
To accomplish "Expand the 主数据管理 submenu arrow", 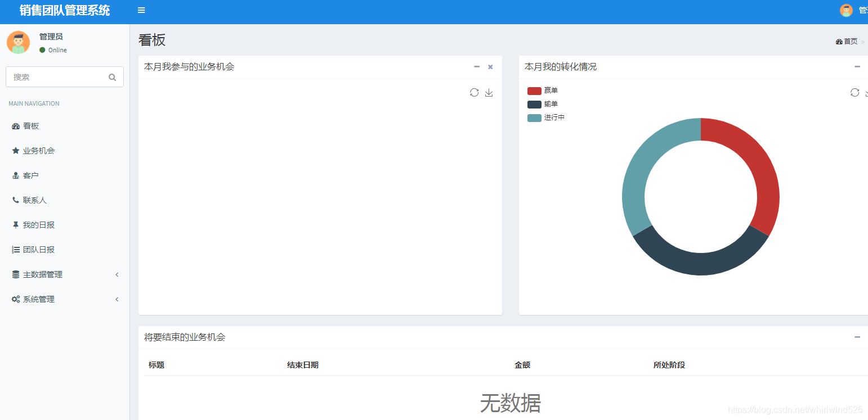I will (x=117, y=274).
